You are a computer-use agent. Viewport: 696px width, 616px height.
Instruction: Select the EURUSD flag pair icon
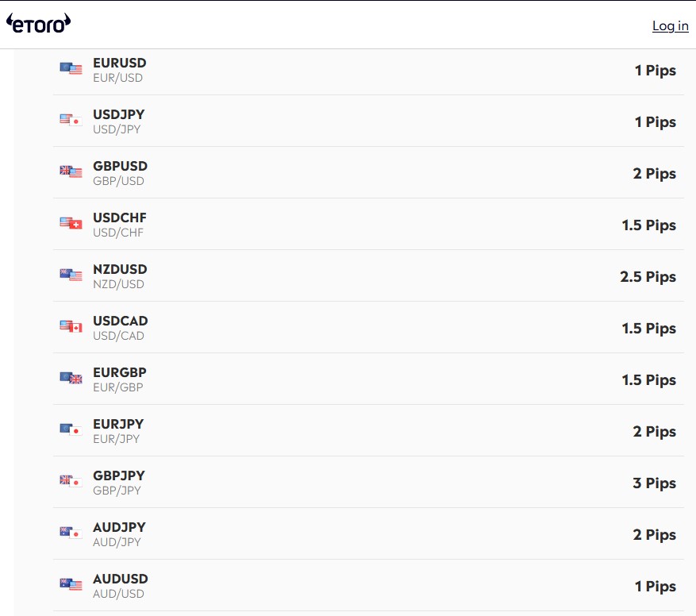71,68
